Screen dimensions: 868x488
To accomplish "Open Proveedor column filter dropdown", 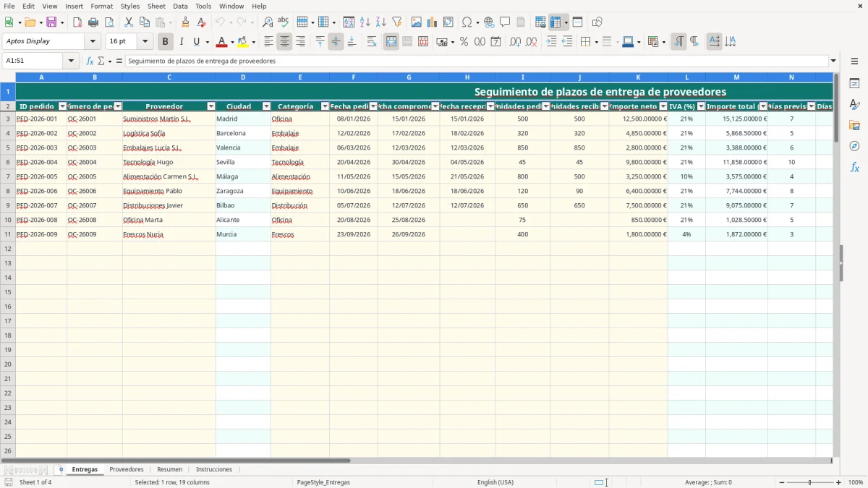I will 211,106.
